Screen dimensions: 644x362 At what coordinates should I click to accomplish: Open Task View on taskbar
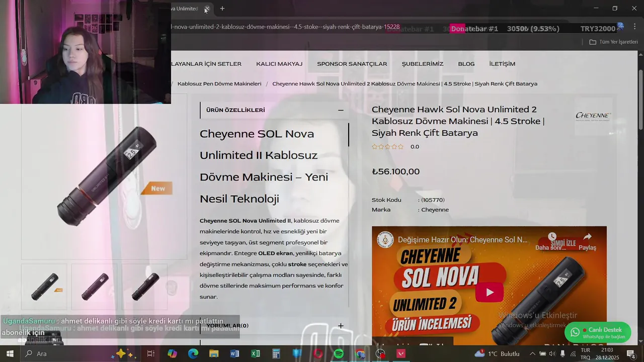pyautogui.click(x=150, y=353)
